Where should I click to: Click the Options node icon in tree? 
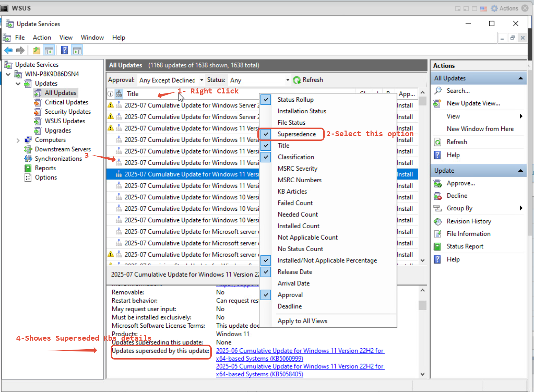coord(28,178)
